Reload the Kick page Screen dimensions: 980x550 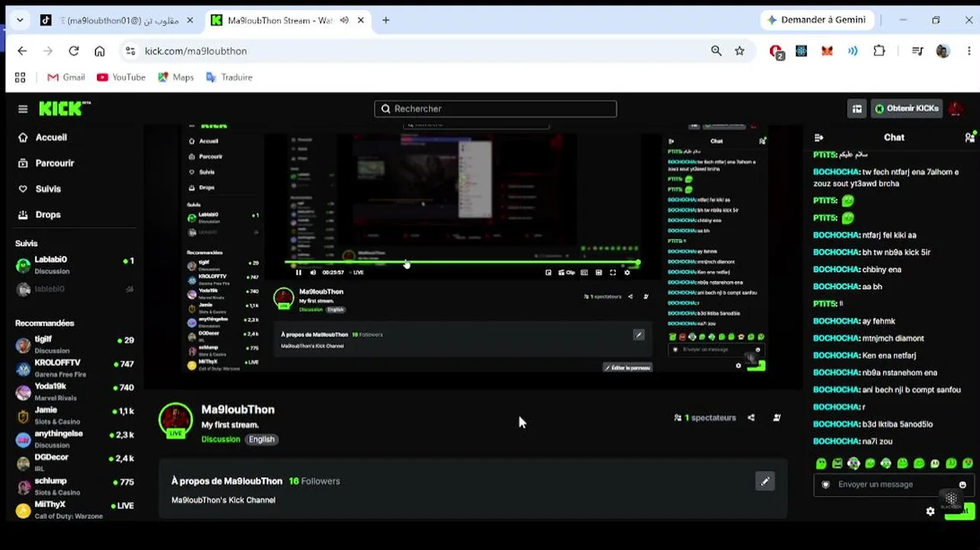tap(74, 51)
